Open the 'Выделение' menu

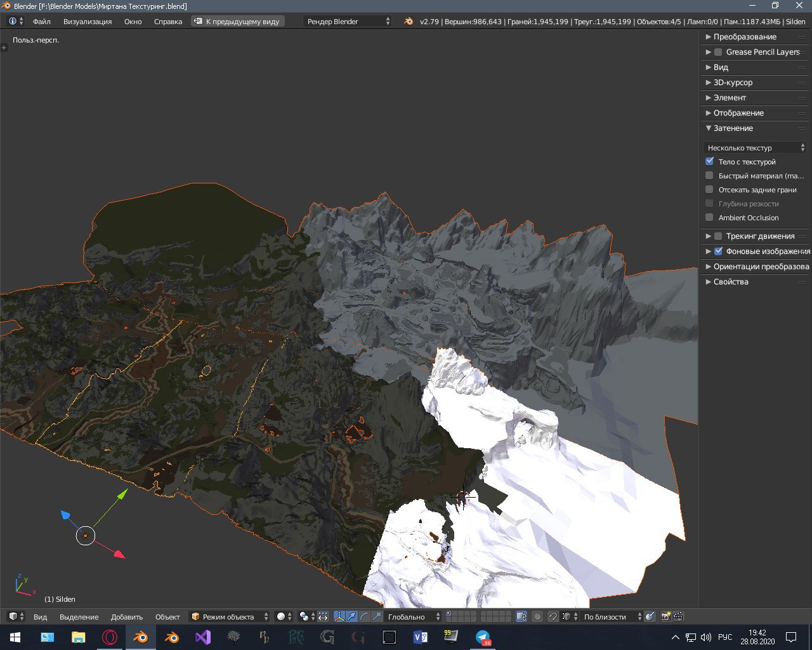79,616
